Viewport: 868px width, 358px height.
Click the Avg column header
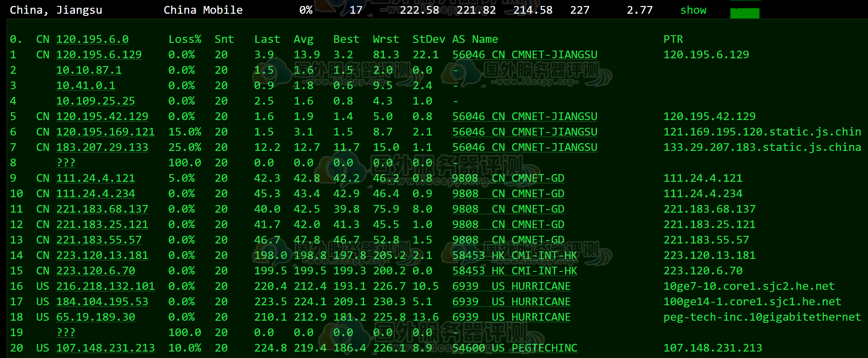click(x=304, y=39)
